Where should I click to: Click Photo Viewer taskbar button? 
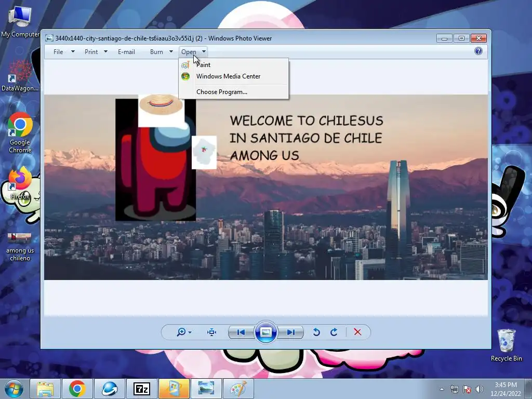pos(206,389)
